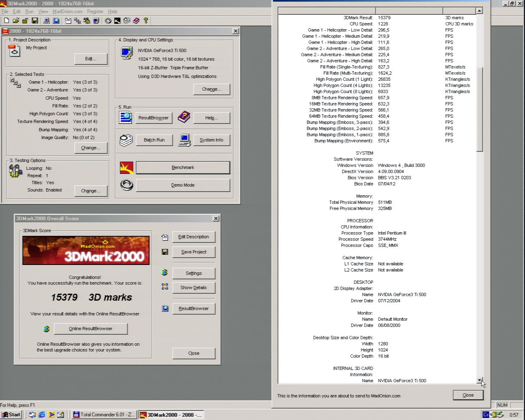Click the system info computer toolbar icon
Screen dimensions: 525x420
[47, 21]
